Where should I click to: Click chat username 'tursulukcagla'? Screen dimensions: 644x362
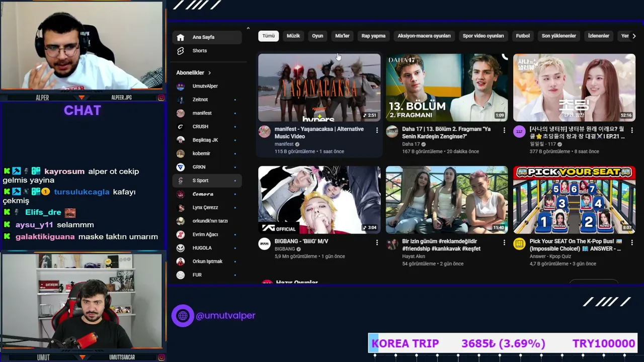pyautogui.click(x=82, y=192)
